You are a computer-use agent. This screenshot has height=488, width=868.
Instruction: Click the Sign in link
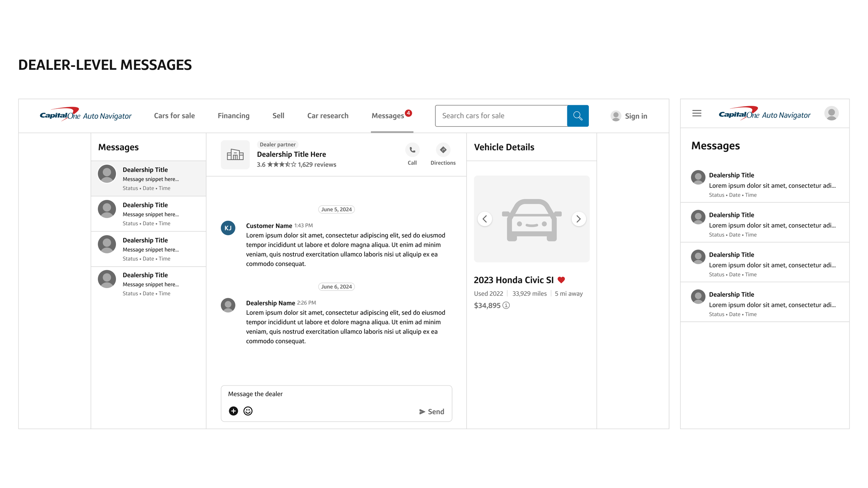tap(635, 116)
